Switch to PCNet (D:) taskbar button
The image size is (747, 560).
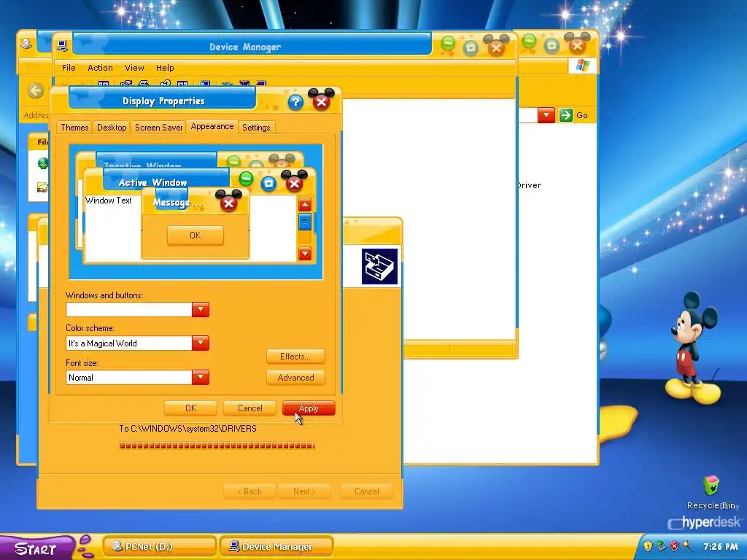[160, 547]
